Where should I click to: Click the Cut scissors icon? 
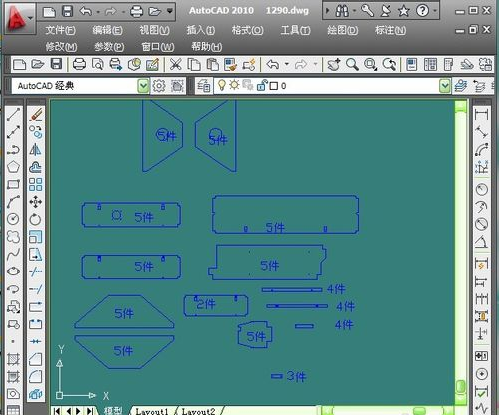(175, 64)
